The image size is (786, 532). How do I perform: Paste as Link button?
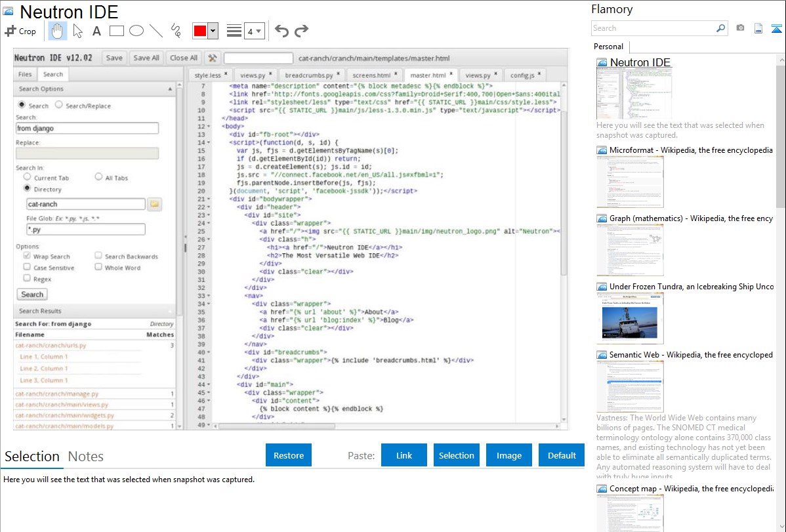click(x=404, y=455)
